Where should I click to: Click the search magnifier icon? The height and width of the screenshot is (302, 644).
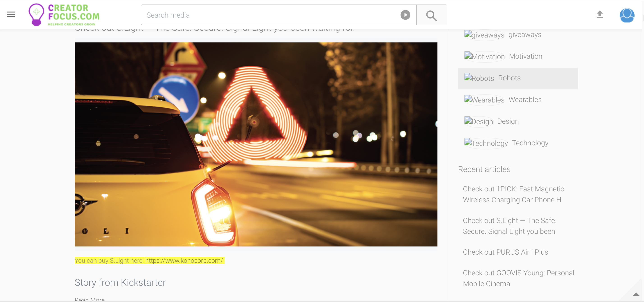pyautogui.click(x=432, y=15)
